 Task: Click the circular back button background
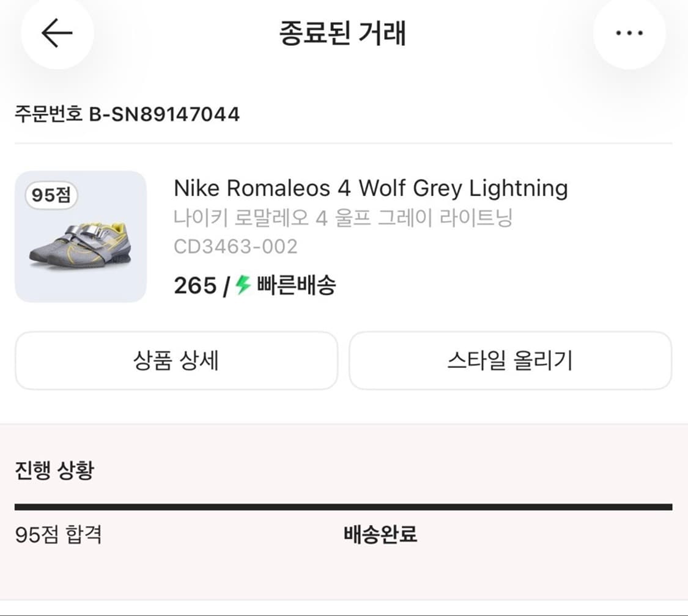(x=57, y=33)
